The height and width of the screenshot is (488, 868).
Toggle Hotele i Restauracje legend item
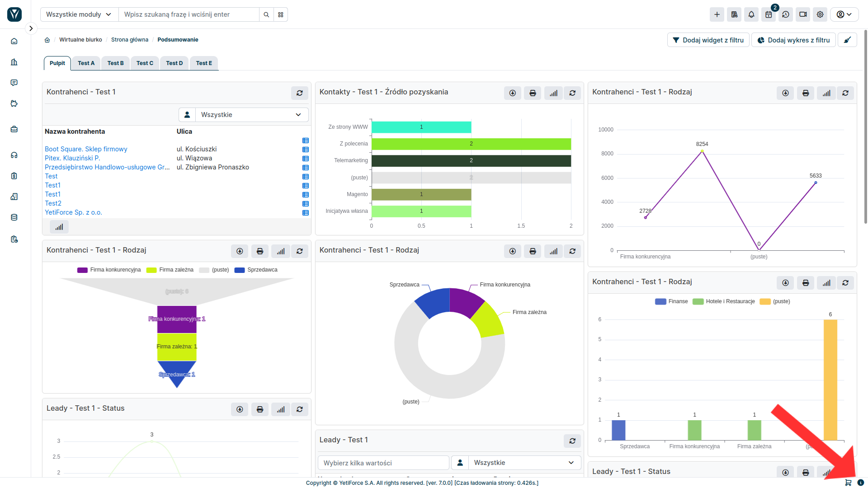point(724,301)
